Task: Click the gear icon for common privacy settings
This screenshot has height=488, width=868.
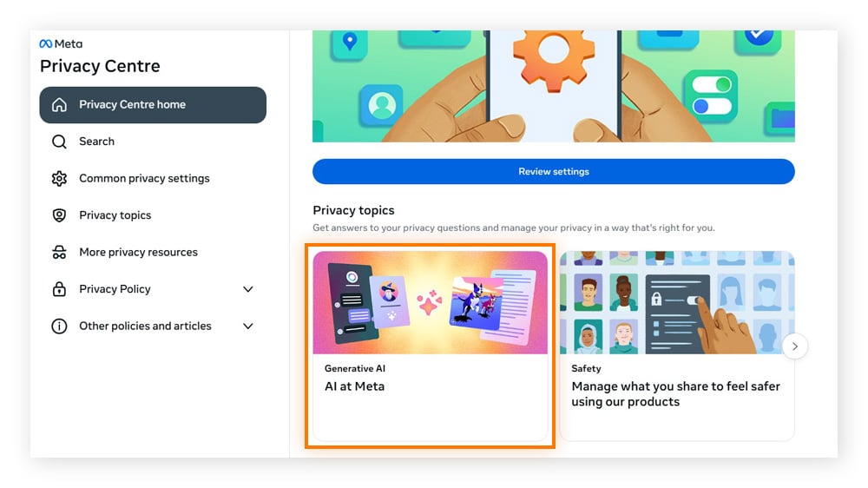Action: click(59, 178)
